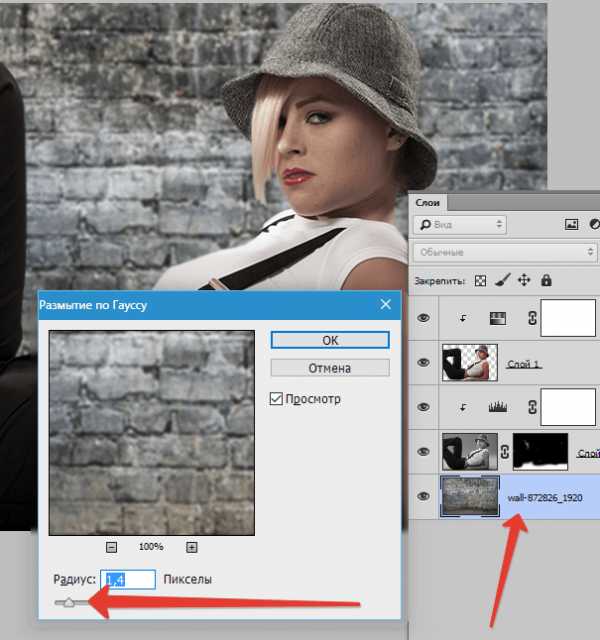
Task: Click into the Радиус value input field
Action: [128, 580]
